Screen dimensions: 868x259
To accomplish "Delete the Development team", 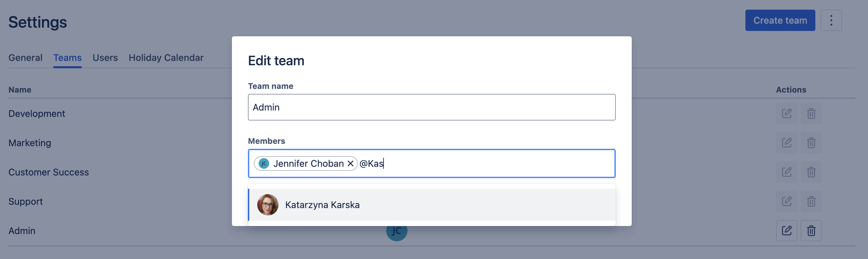I will pyautogui.click(x=811, y=114).
